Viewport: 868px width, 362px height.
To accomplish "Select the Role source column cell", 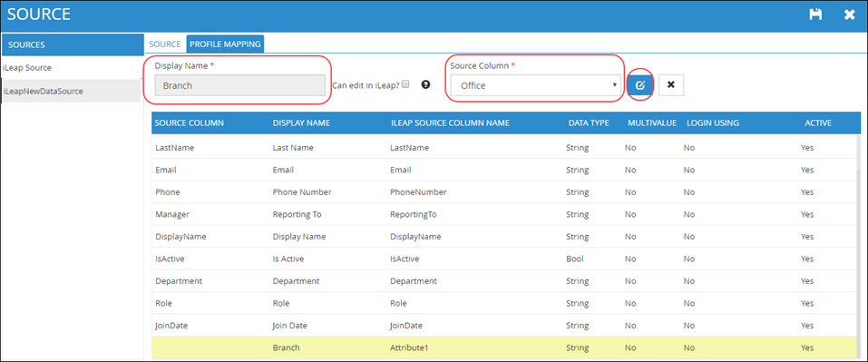I will coord(164,303).
